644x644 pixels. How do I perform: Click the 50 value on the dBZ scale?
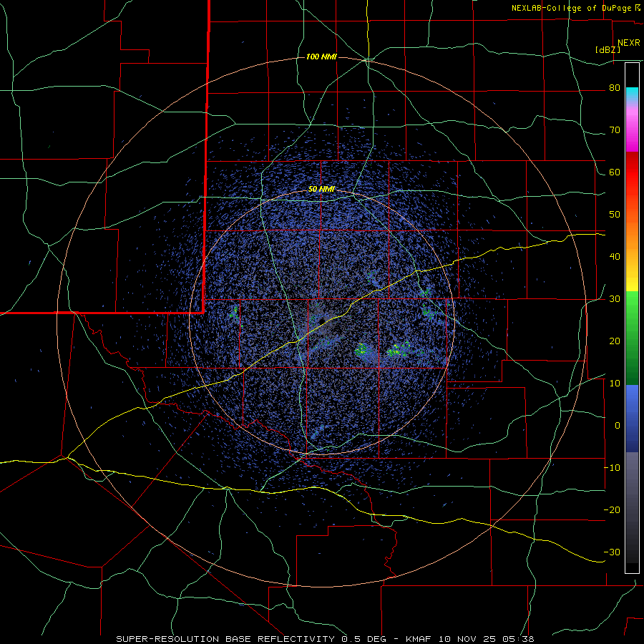tap(615, 215)
